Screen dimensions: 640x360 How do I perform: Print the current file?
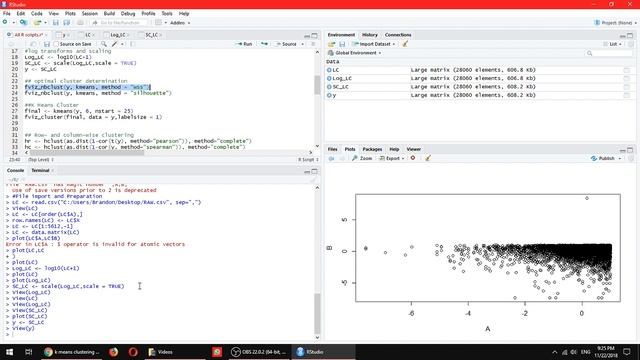coord(80,23)
